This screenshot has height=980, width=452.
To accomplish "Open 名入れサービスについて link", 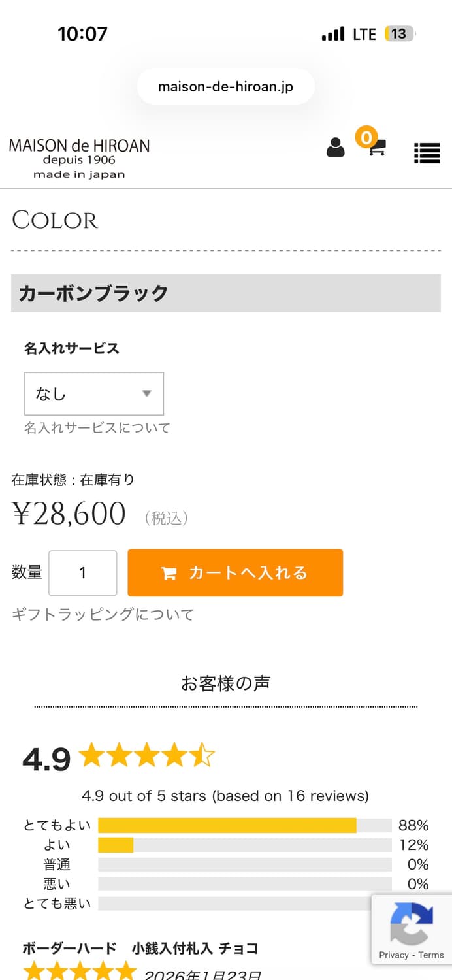I will pos(97,428).
